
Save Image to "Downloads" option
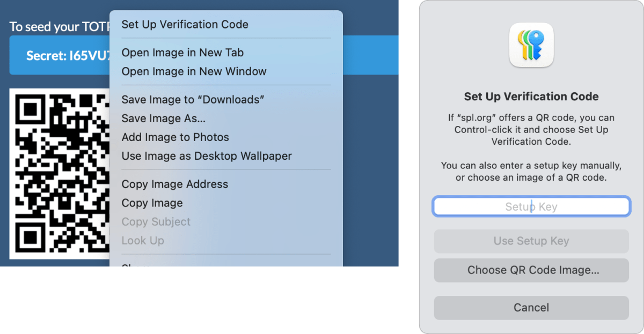pos(193,100)
